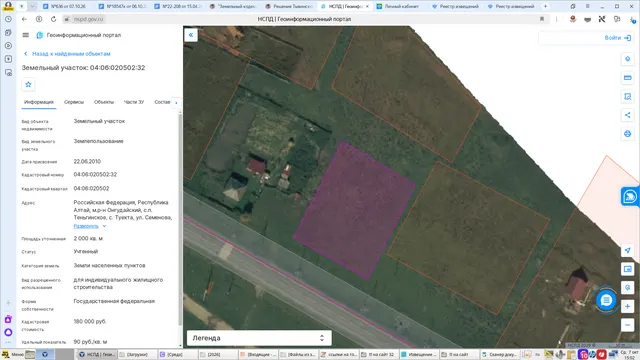The height and width of the screenshot is (360, 640).
Task: Open the purple Alice icon in browser sidebar
Action: click(8, 333)
